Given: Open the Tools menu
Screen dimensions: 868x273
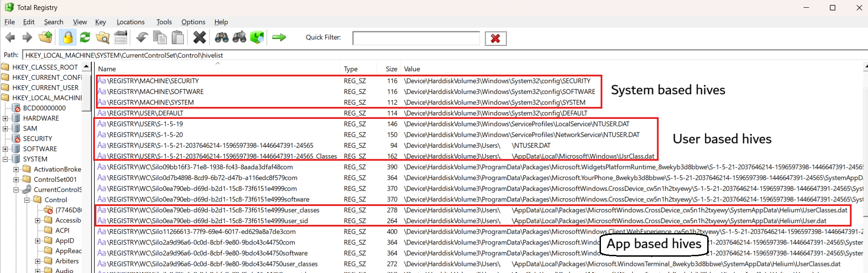Looking at the screenshot, I should (x=164, y=22).
